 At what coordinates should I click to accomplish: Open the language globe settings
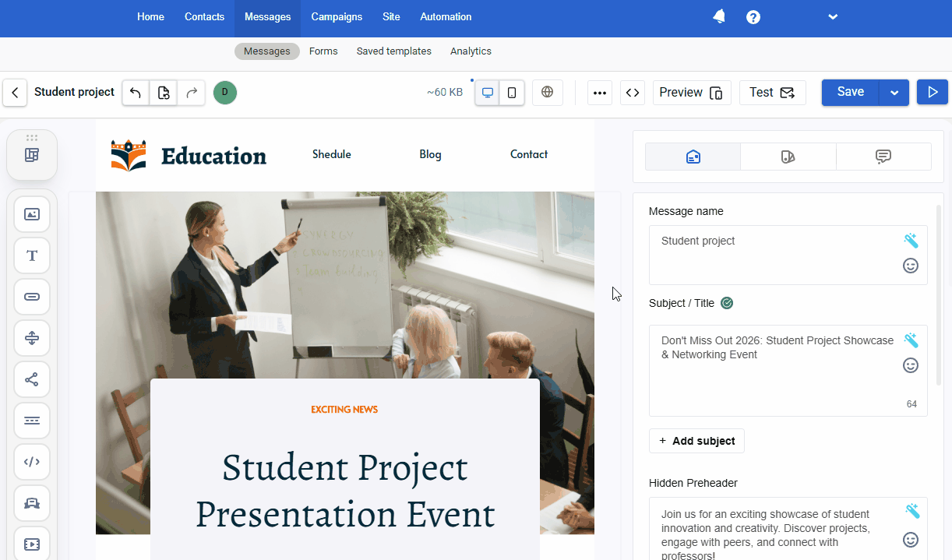[x=548, y=92]
